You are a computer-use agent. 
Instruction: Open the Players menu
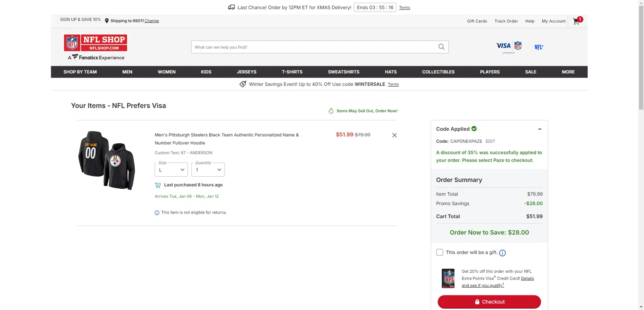pyautogui.click(x=490, y=72)
